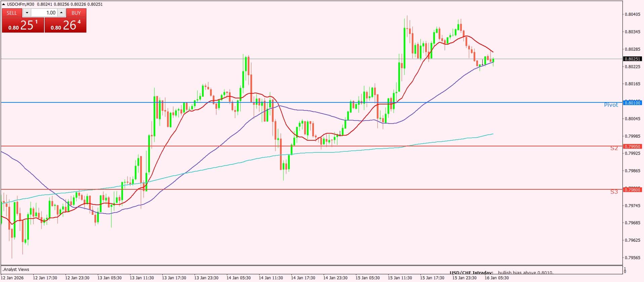Click the 0.79625 price axis value

(x=632, y=240)
